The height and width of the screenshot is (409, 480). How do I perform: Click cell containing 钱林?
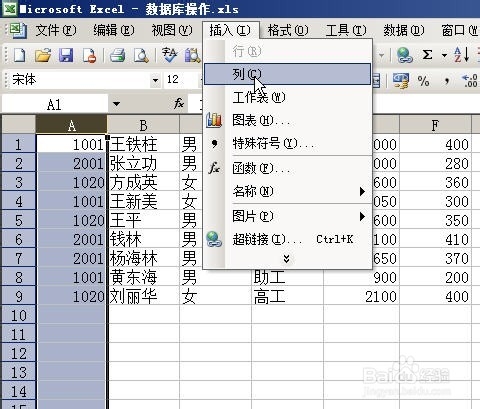(x=143, y=239)
